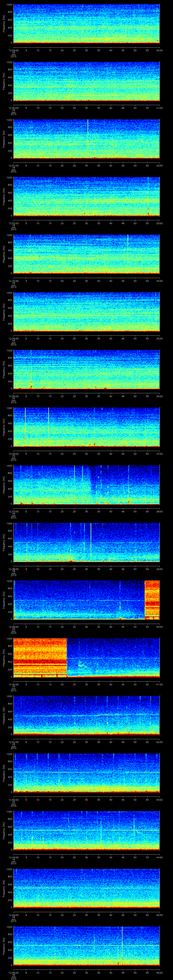Choose the spectrogram panel starting at 12:44:00
Image resolution: width=173 pixels, height=980 pixels.
[86, 888]
